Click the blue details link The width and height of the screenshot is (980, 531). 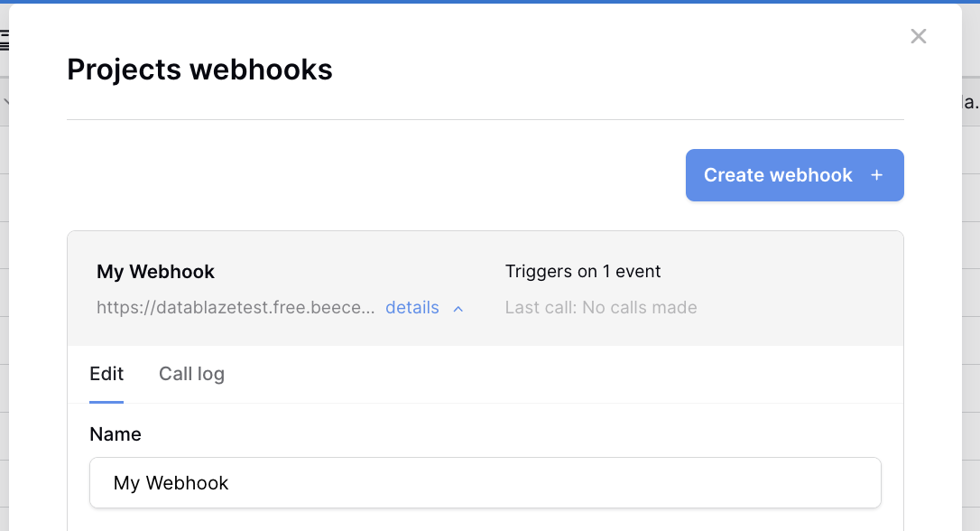point(411,308)
